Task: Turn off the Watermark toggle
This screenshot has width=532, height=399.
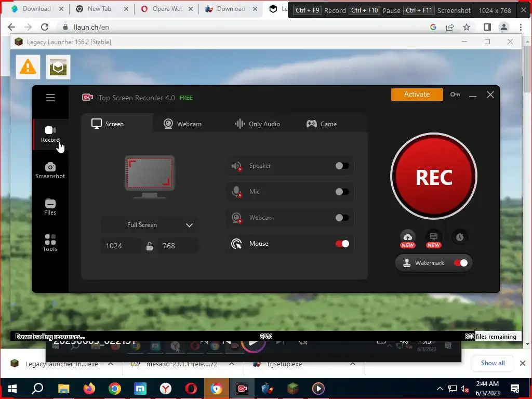Action: 461,263
